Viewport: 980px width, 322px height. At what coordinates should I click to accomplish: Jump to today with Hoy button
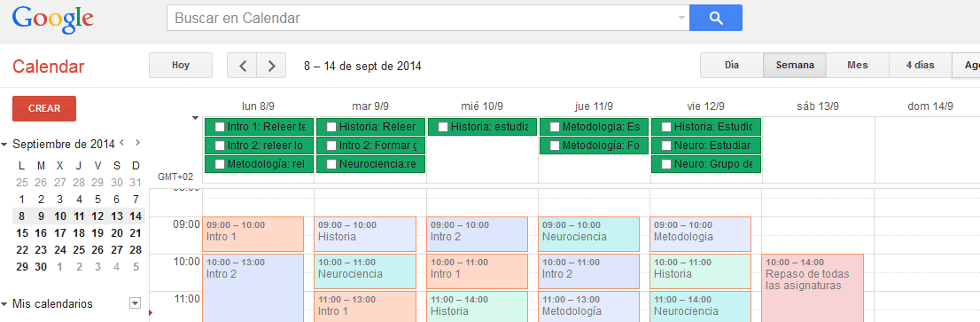coord(181,65)
